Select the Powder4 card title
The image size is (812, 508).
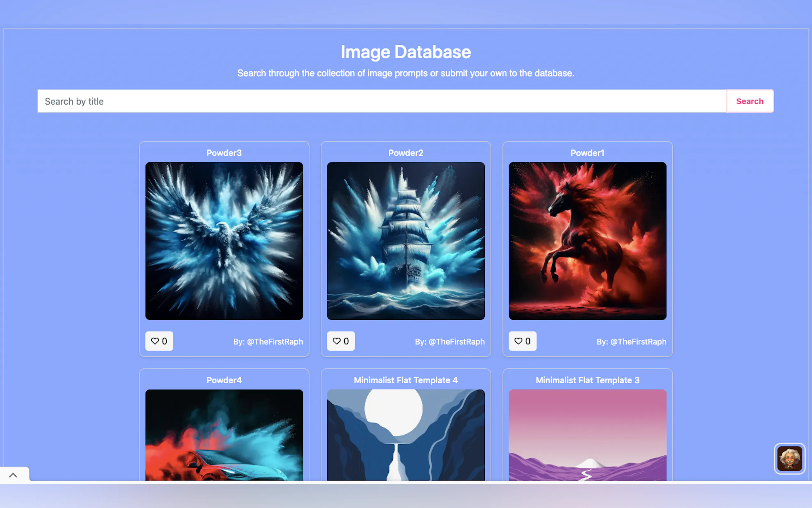pyautogui.click(x=224, y=380)
